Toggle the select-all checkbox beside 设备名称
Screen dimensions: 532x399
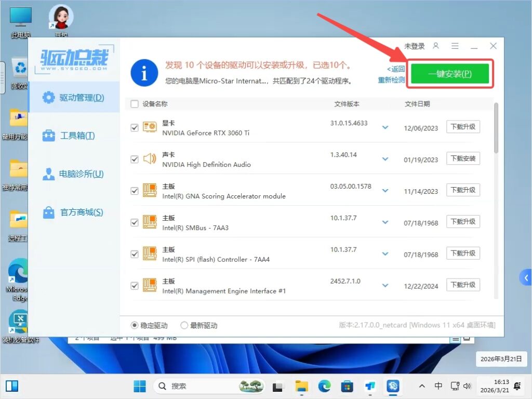tap(135, 104)
